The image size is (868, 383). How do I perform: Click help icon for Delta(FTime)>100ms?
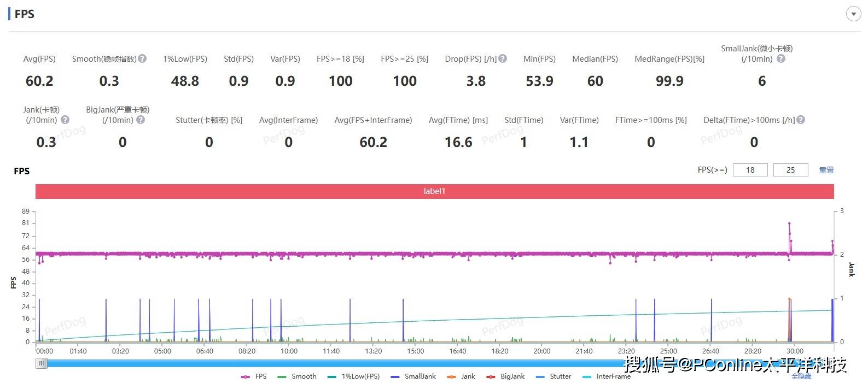(801, 120)
